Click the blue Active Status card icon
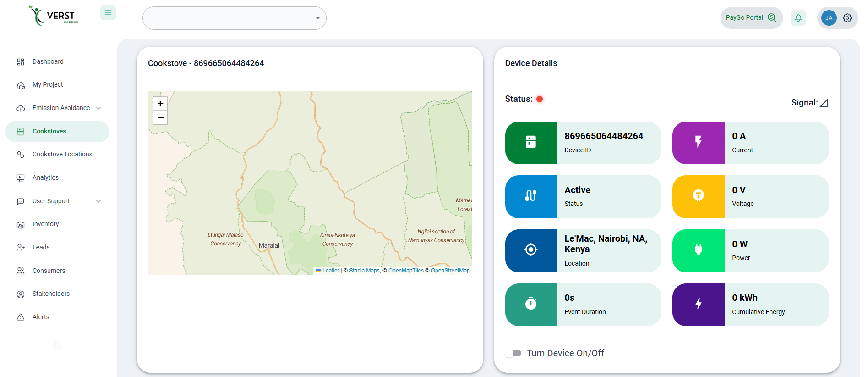Viewport: 868px width, 377px height. click(x=531, y=197)
